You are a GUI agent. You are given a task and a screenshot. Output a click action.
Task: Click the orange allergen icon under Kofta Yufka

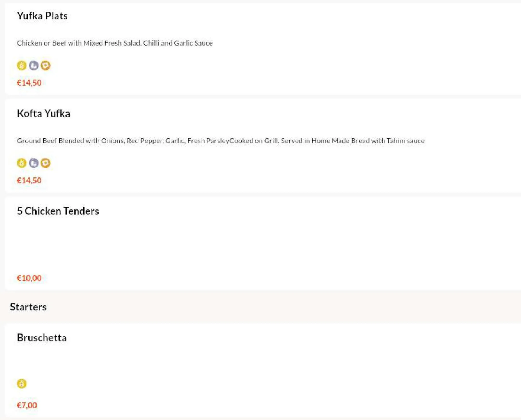[45, 163]
